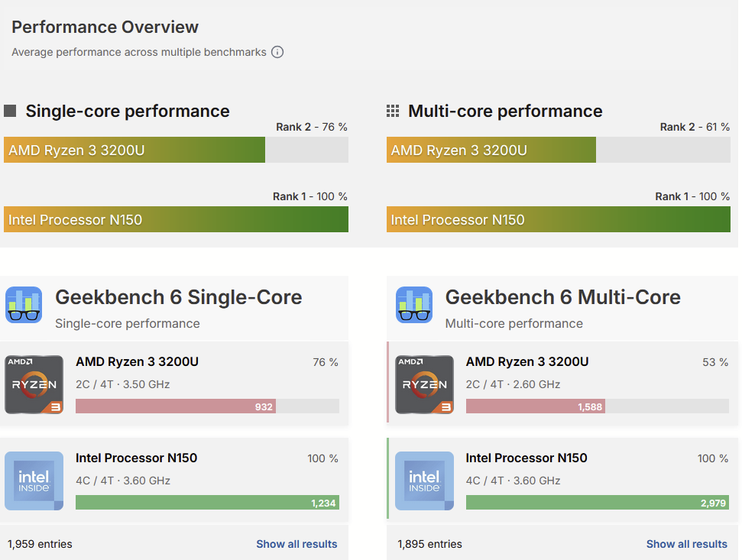Click the red 932 score bar
Image resolution: width=742 pixels, height=560 pixels.
click(176, 406)
